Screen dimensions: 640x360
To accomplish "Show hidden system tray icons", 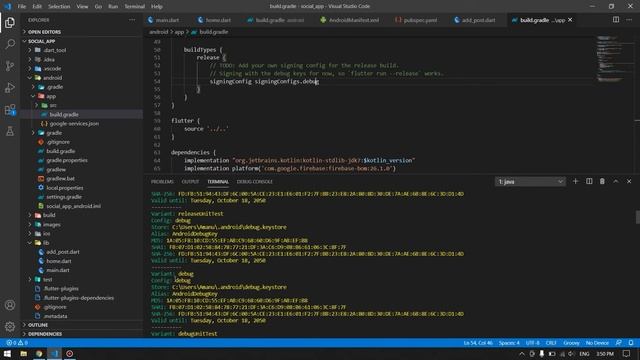I will 522,353.
